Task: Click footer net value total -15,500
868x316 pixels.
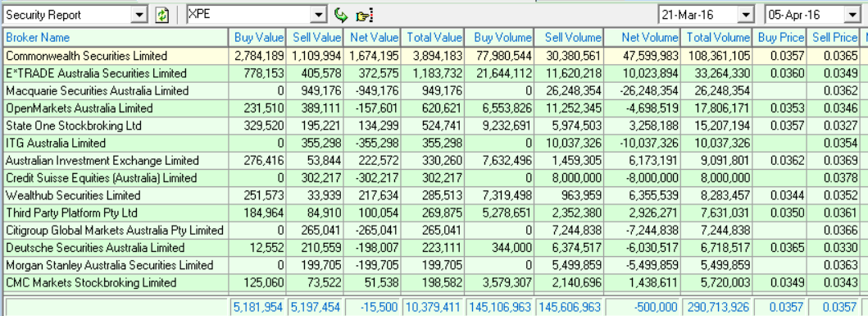Action: [372, 307]
